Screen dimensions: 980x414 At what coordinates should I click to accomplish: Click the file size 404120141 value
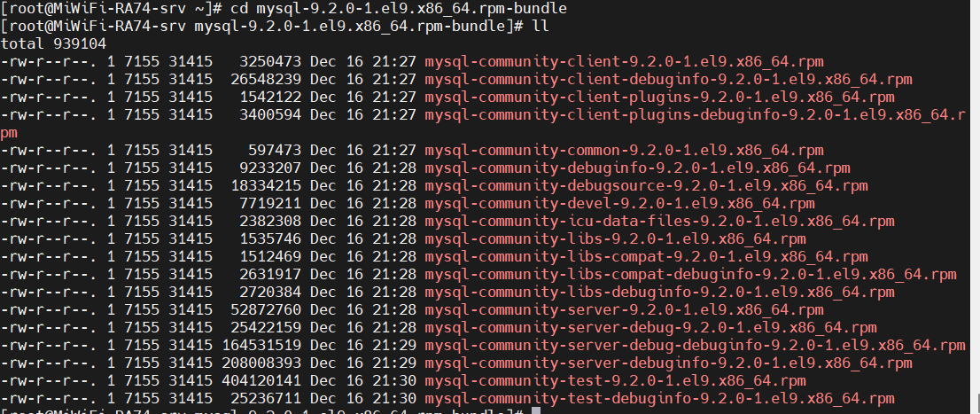[261, 381]
